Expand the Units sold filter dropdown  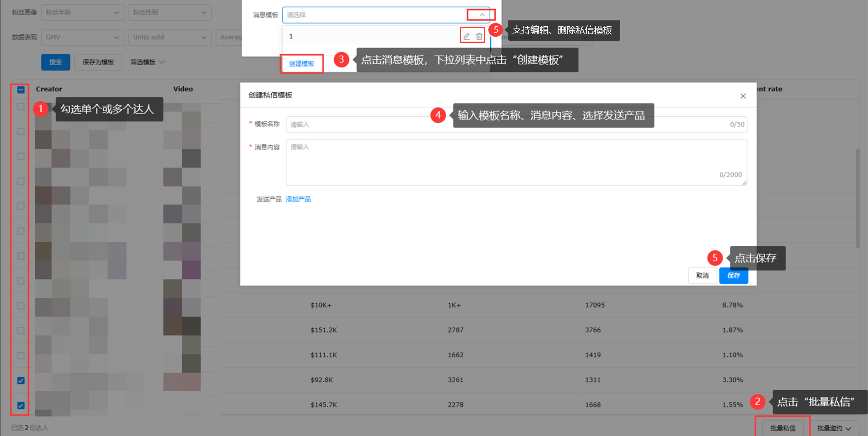(170, 37)
